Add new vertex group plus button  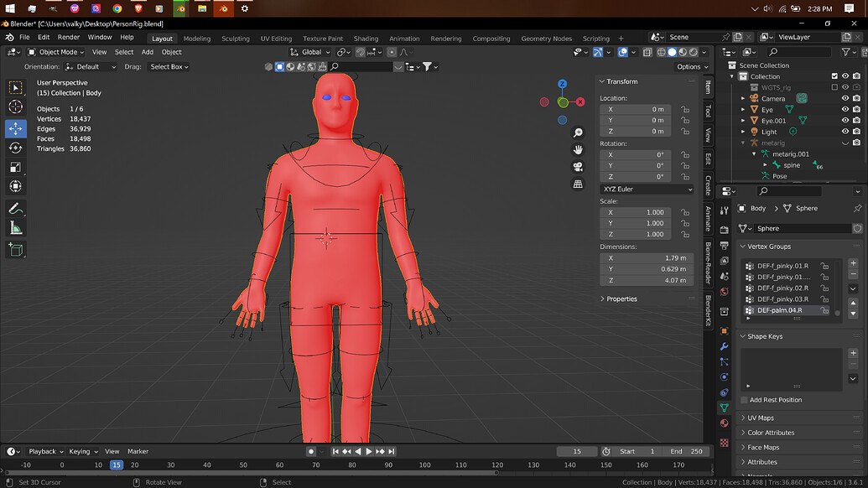pyautogui.click(x=853, y=263)
